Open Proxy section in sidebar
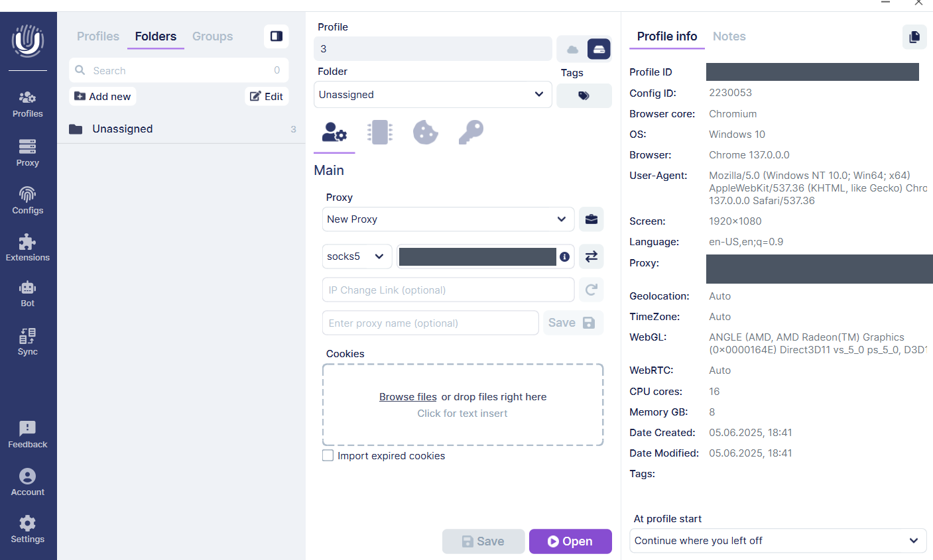 click(x=28, y=153)
